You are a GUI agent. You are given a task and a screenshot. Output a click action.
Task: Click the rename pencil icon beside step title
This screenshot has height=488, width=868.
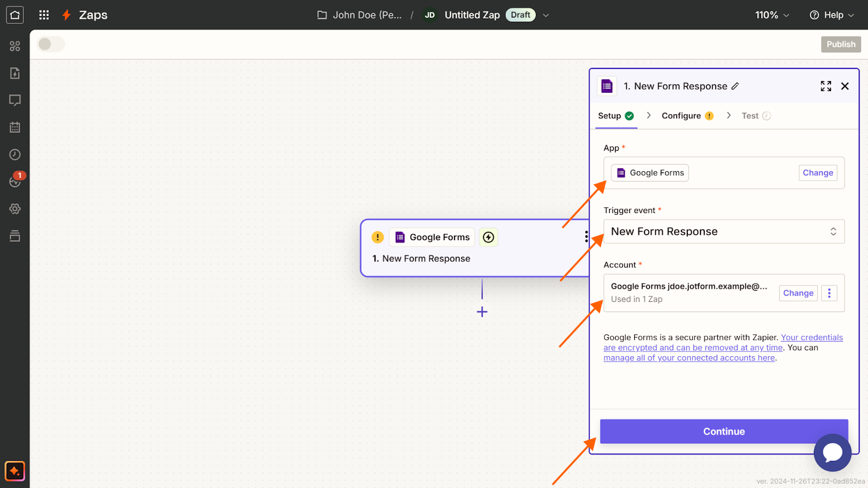pyautogui.click(x=735, y=86)
